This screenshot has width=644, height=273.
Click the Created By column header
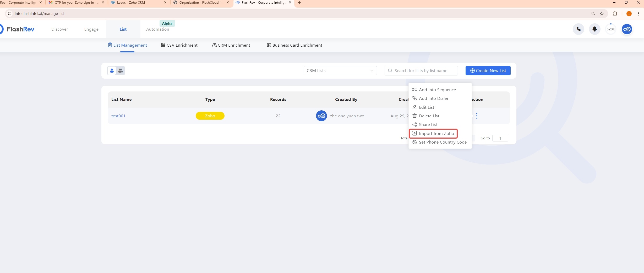click(x=346, y=99)
